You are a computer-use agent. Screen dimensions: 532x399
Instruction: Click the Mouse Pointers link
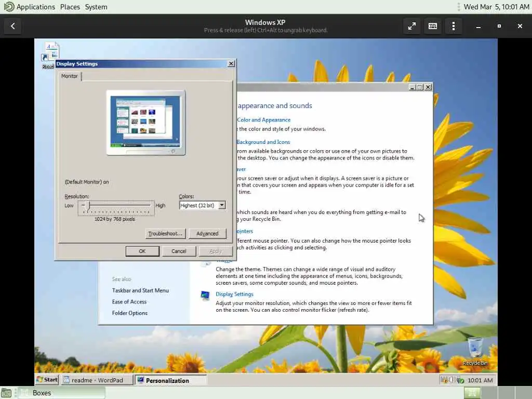click(245, 231)
